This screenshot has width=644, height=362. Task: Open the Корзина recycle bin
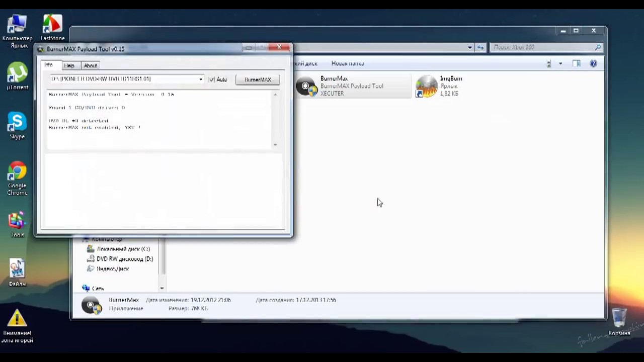click(619, 322)
